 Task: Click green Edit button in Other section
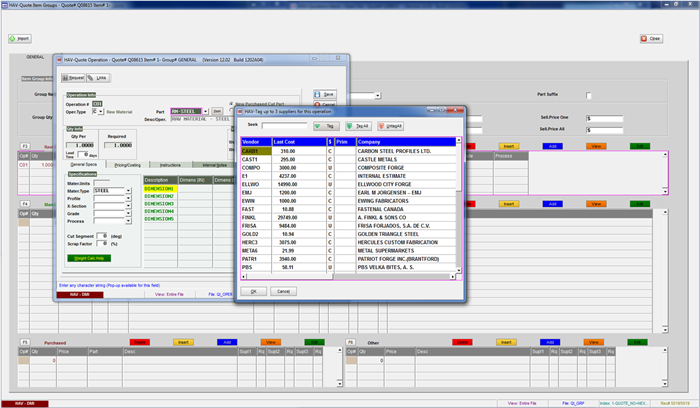click(638, 342)
